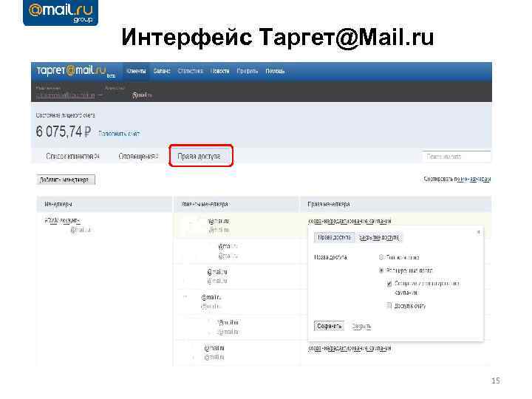The width and height of the screenshot is (532, 399).
Task: Go to the Профиль page
Action: (x=248, y=71)
